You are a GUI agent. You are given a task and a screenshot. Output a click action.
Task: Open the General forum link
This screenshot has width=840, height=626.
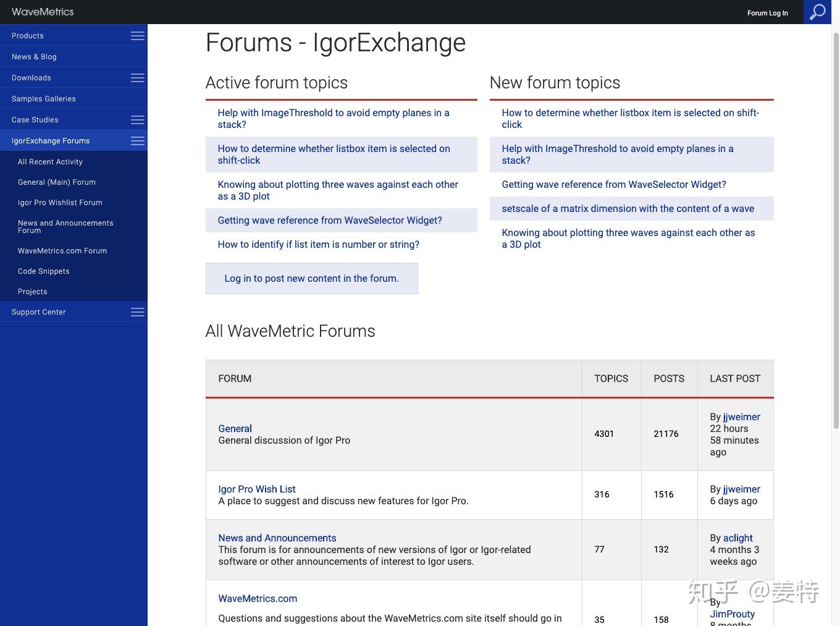click(x=235, y=428)
